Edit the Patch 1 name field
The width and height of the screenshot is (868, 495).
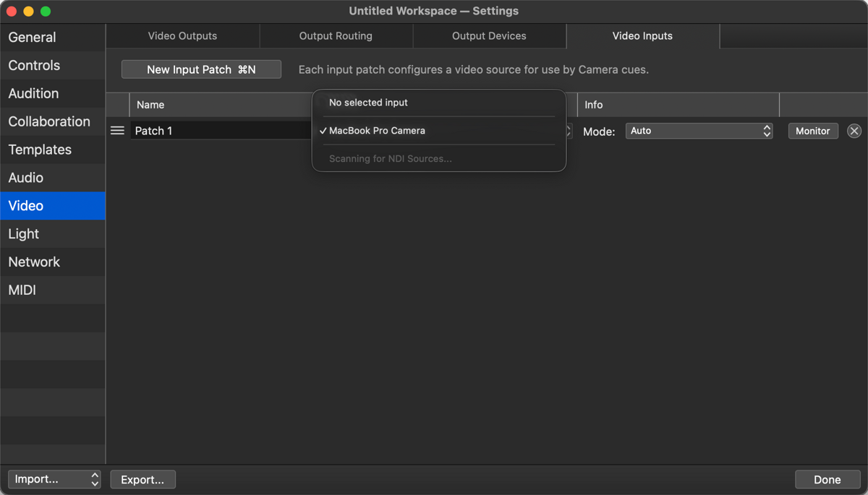[221, 131]
